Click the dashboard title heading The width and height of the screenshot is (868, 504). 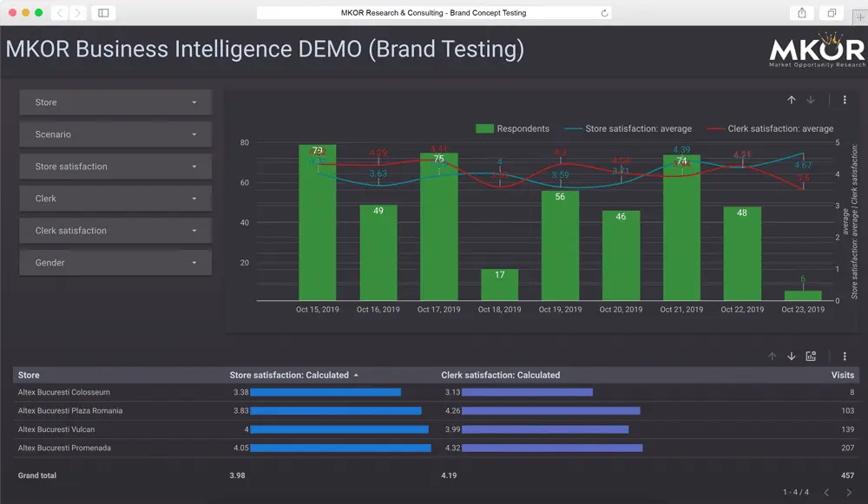click(x=265, y=49)
